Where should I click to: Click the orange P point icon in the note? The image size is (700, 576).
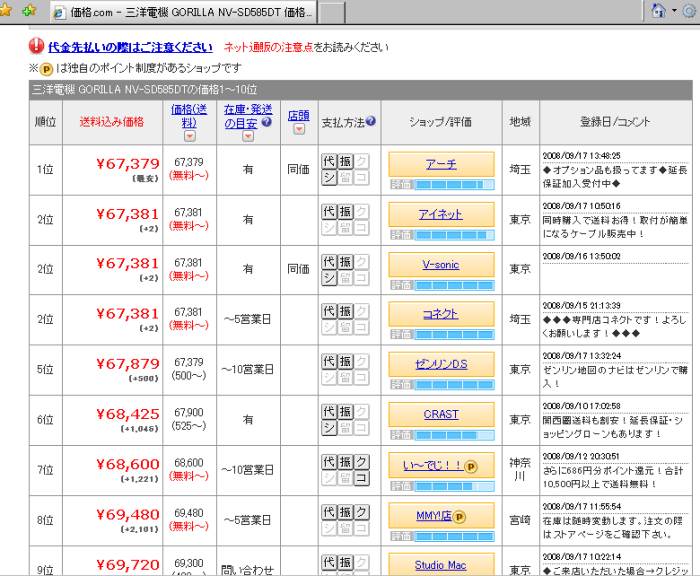tap(46, 69)
